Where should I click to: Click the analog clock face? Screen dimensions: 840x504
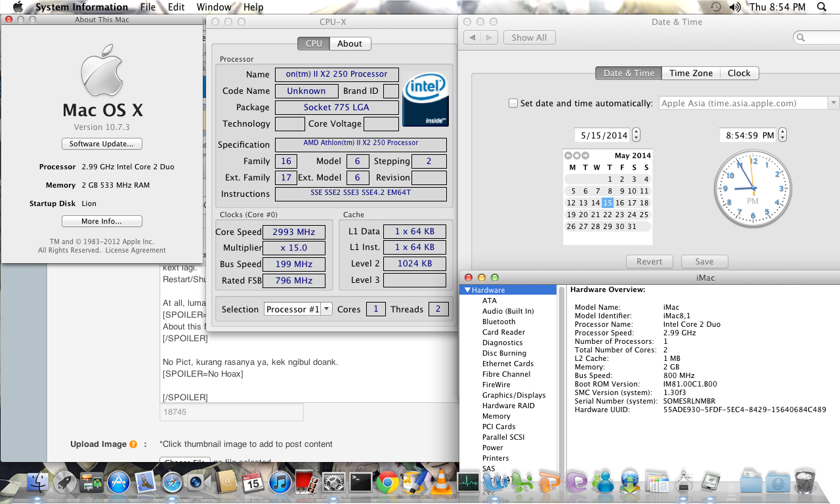click(x=752, y=188)
